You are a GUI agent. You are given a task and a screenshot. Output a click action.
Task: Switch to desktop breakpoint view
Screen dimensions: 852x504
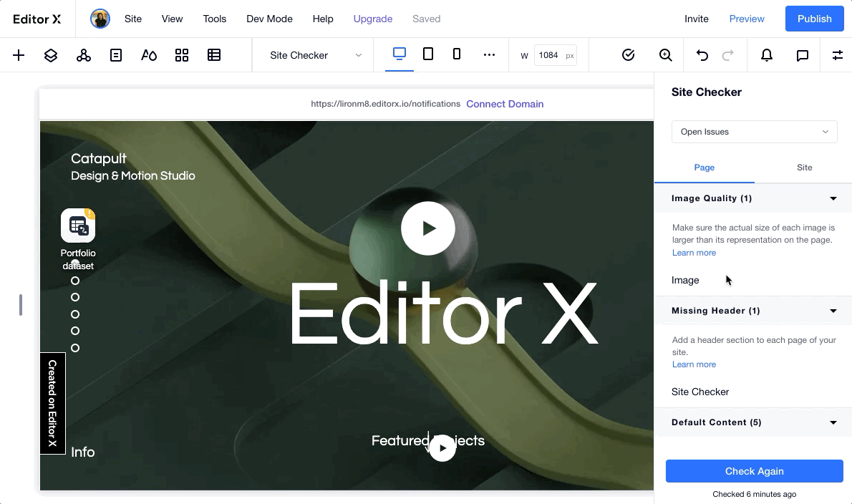click(400, 54)
